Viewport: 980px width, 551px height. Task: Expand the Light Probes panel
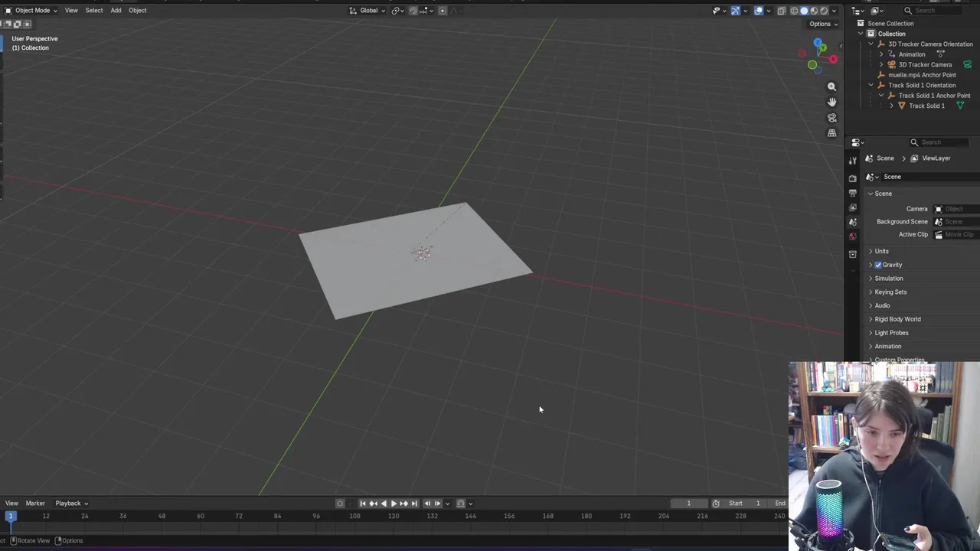click(x=891, y=333)
